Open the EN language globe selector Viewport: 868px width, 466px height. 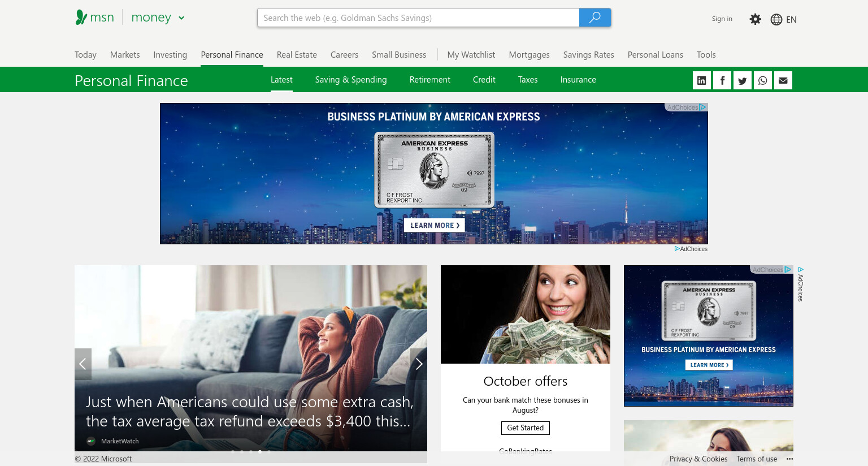783,19
